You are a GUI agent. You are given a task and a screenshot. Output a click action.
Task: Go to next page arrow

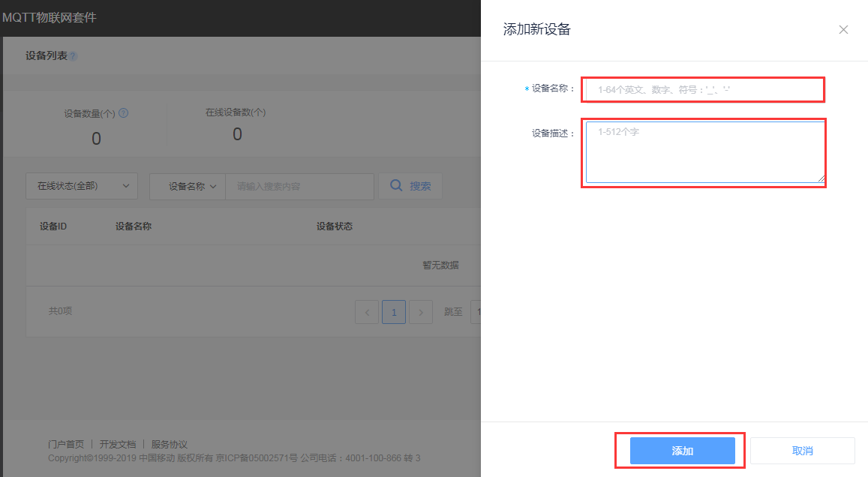(x=421, y=312)
